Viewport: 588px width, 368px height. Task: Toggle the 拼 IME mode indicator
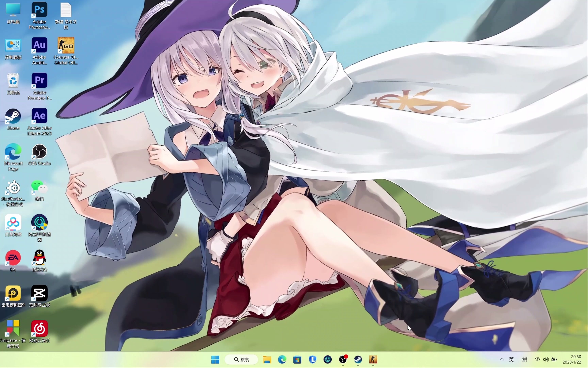(525, 359)
